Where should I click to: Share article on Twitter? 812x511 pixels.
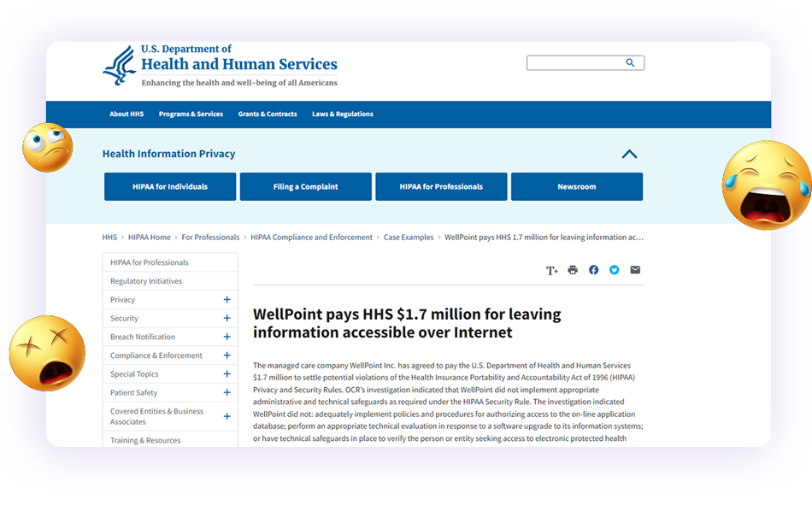(x=615, y=270)
